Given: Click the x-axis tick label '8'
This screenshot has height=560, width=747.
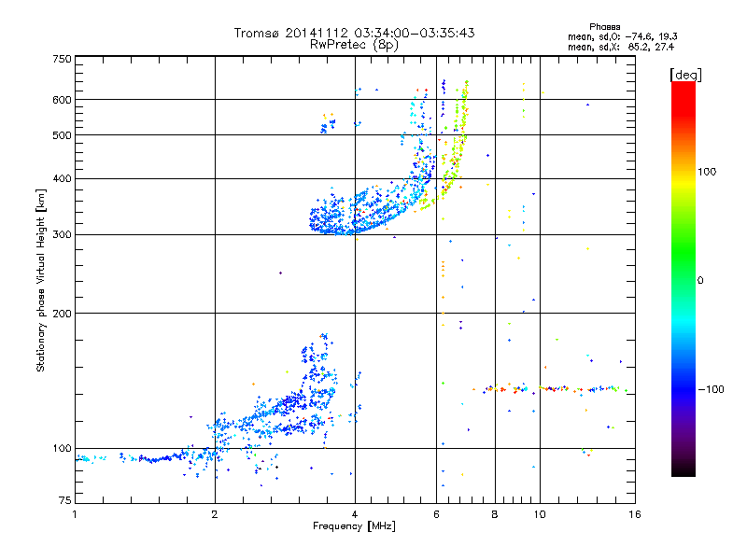Looking at the screenshot, I should pos(495,514).
